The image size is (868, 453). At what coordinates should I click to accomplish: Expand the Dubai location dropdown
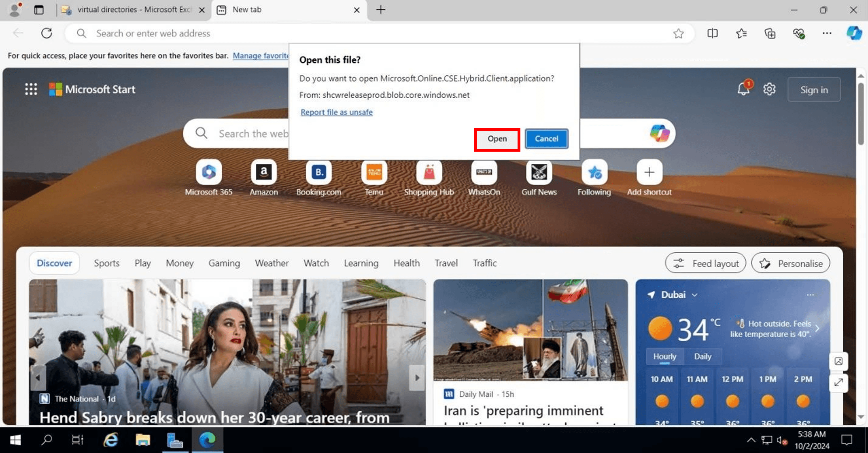point(694,295)
